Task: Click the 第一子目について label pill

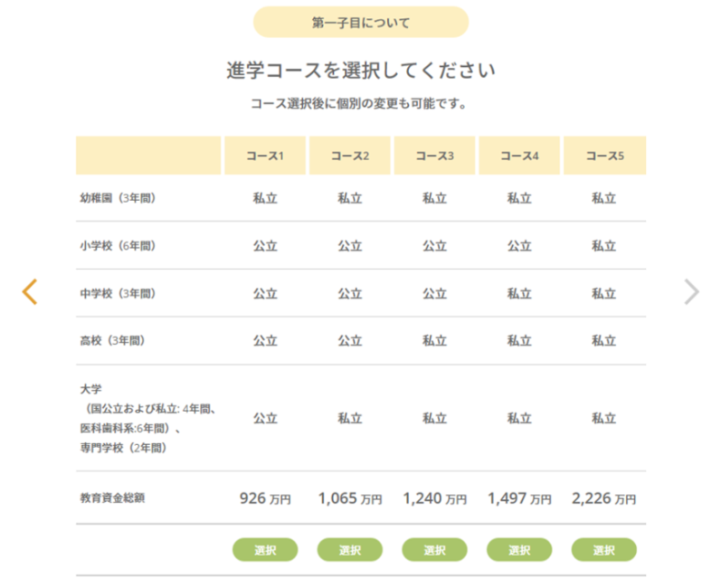Action: [x=361, y=22]
